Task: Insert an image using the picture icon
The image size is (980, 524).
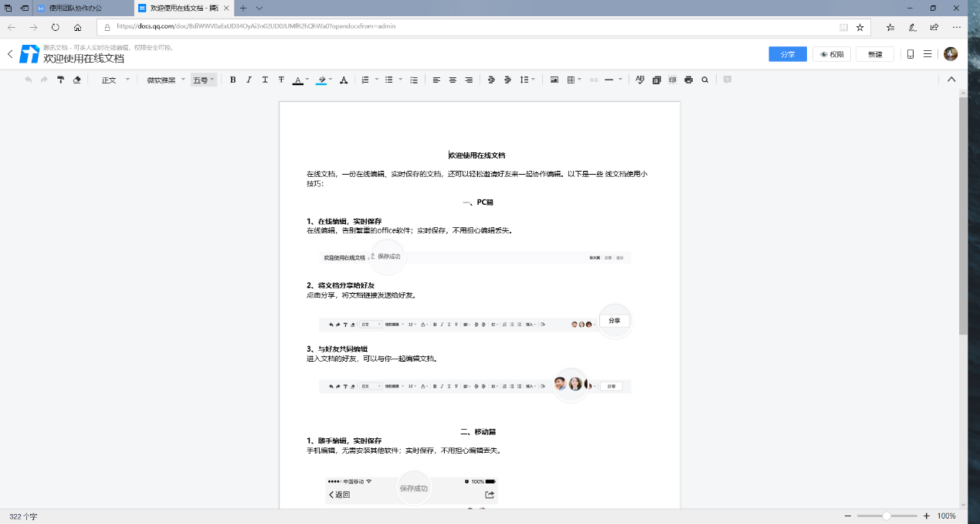Action: click(554, 80)
